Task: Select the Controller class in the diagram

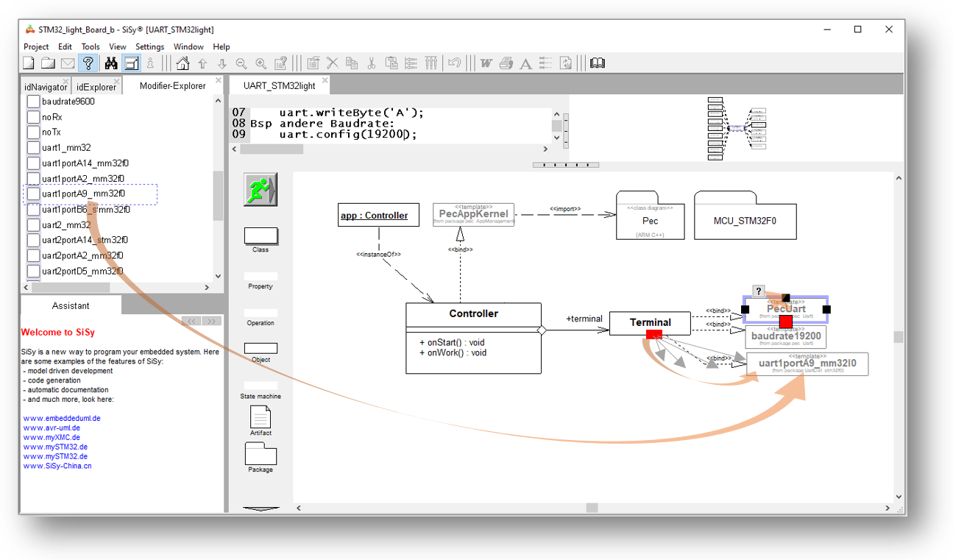Action: click(x=473, y=314)
